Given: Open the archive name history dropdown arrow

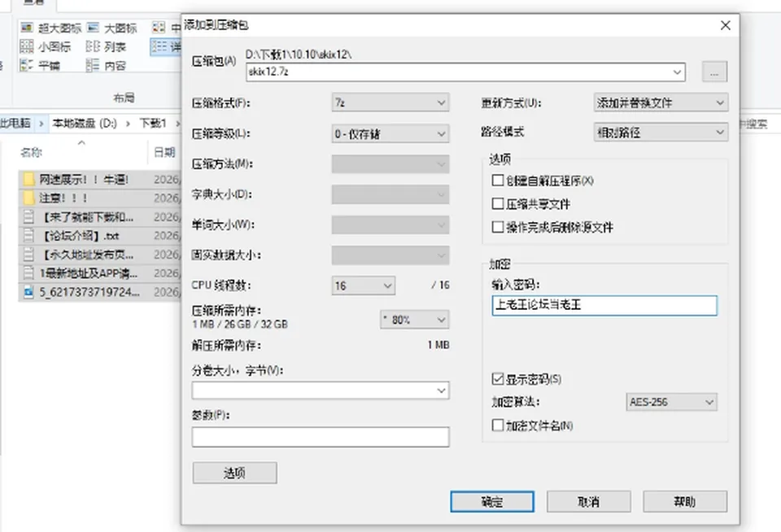Looking at the screenshot, I should coord(677,72).
